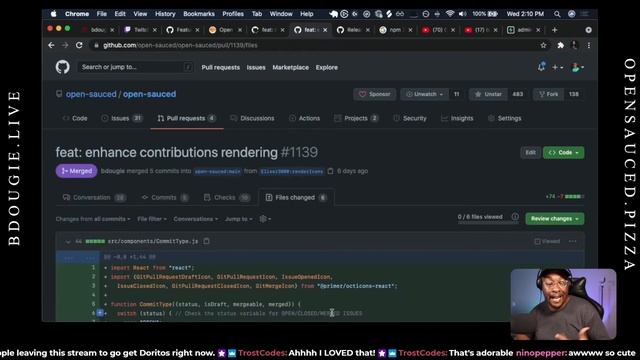Image resolution: width=640 pixels, height=360 pixels.
Task: Open the green Code dropdown
Action: click(x=563, y=153)
